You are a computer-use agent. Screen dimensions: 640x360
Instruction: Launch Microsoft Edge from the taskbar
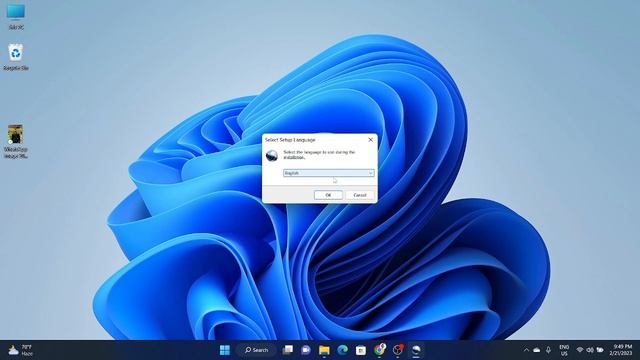point(342,350)
